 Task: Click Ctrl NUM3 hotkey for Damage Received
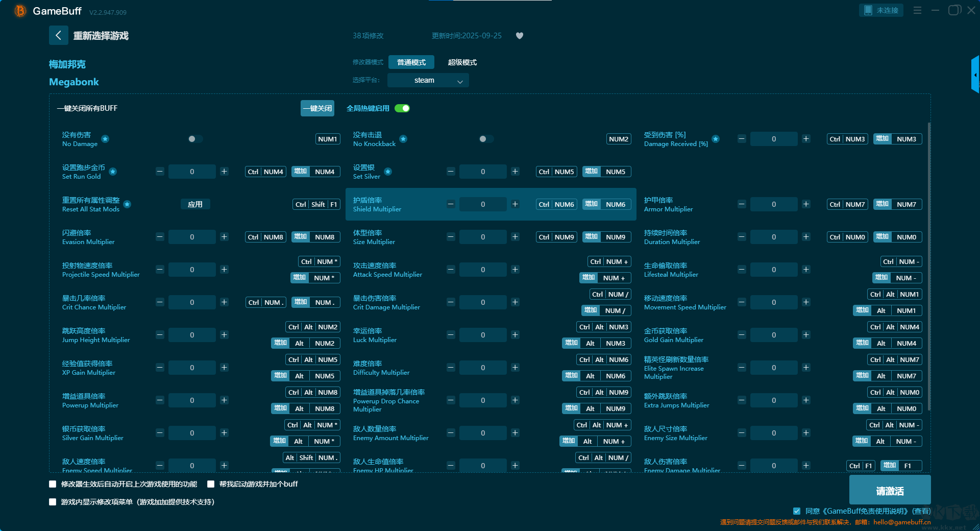point(847,139)
